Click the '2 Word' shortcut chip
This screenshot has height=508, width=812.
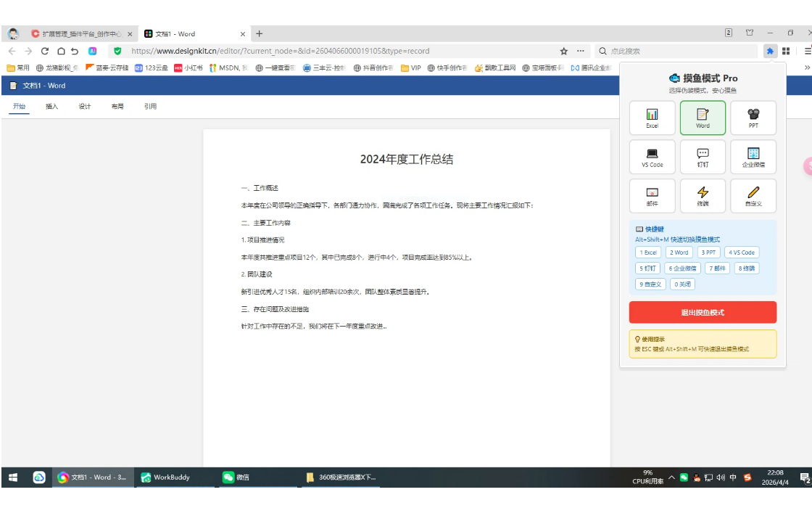click(679, 253)
